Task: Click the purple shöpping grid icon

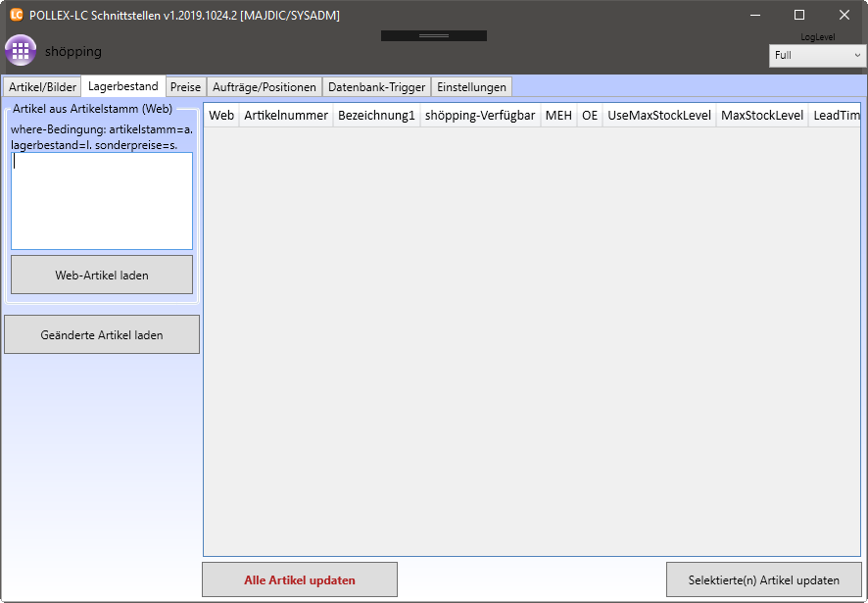Action: 21,51
